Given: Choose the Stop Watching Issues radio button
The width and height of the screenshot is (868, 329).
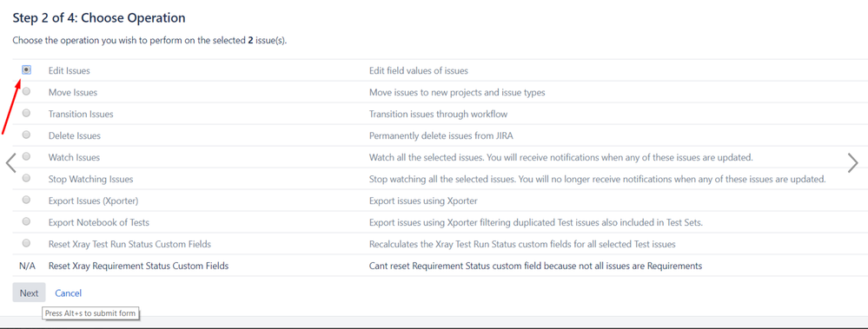Looking at the screenshot, I should (x=26, y=178).
